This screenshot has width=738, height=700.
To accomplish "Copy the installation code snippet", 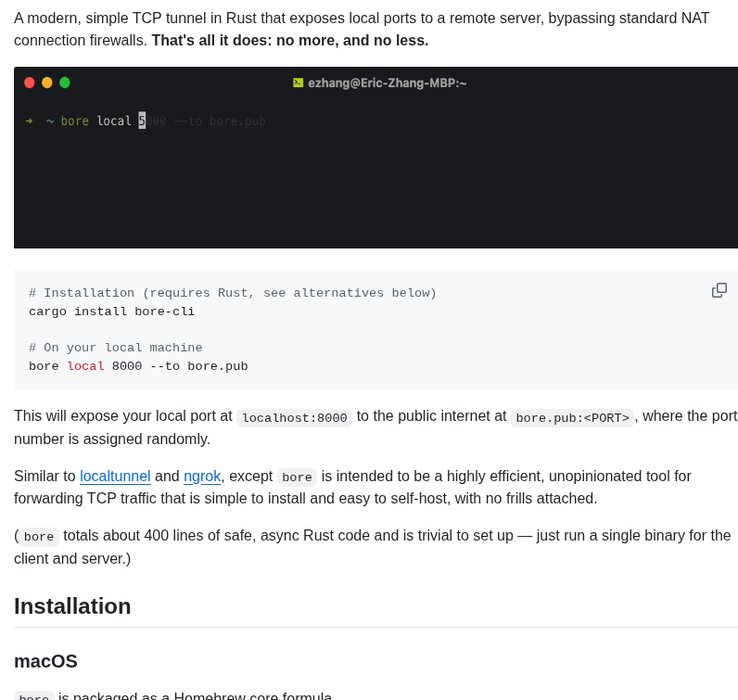I will 719,290.
